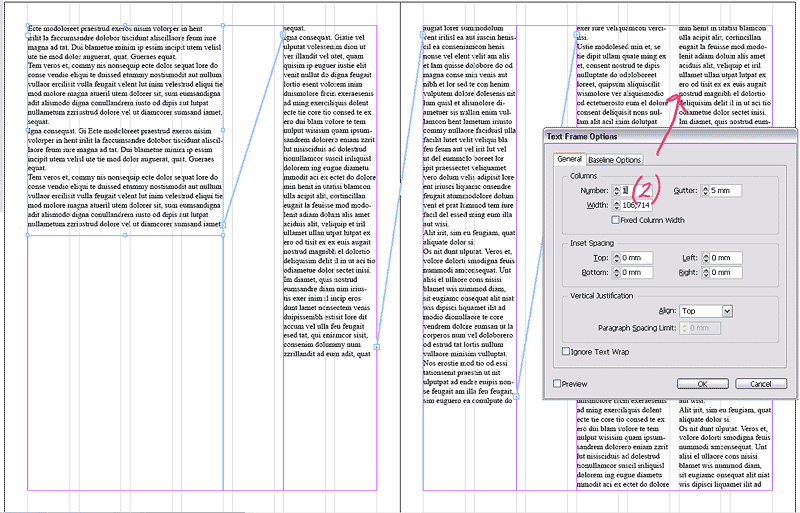
Task: Click the Top inset stepper arrows
Action: 616,258
